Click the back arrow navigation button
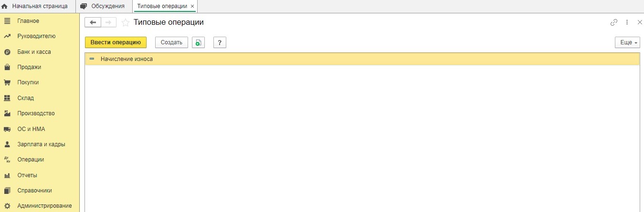The height and width of the screenshot is (212, 644). pyautogui.click(x=93, y=22)
